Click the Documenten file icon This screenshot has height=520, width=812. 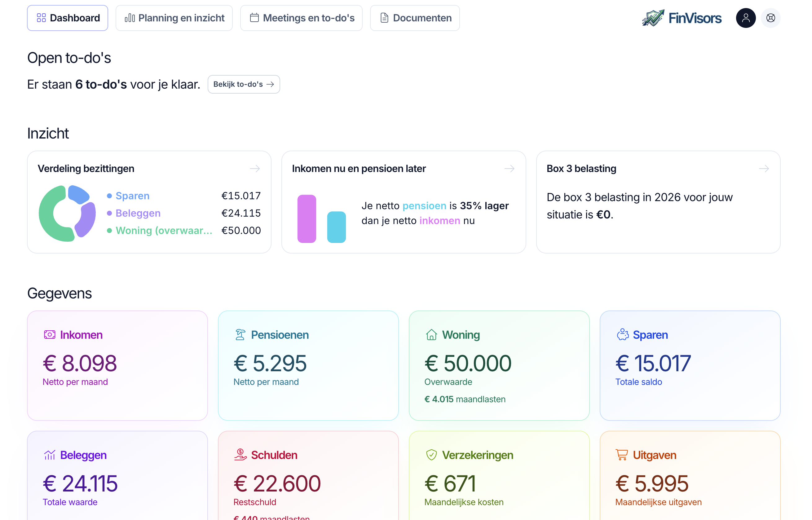(384, 18)
